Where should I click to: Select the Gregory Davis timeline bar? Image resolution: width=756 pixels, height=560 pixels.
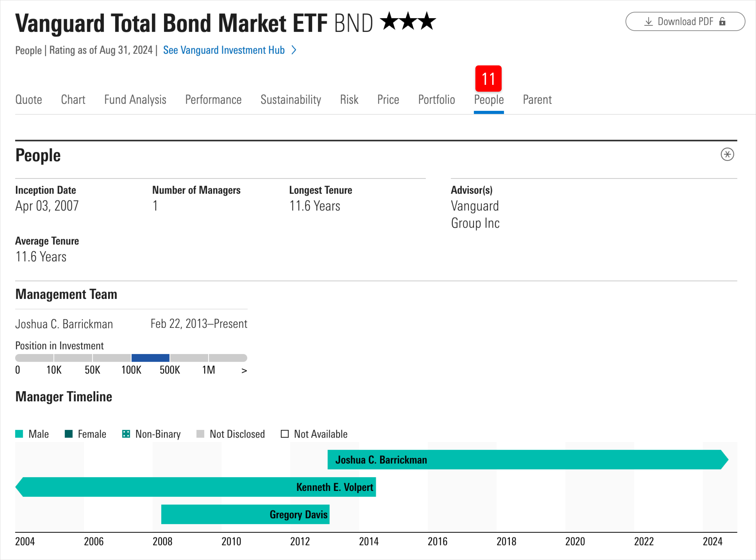point(245,514)
